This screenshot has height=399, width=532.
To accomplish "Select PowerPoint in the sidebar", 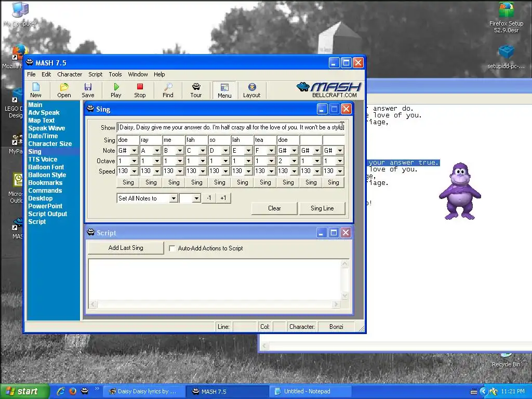I will pyautogui.click(x=45, y=206).
